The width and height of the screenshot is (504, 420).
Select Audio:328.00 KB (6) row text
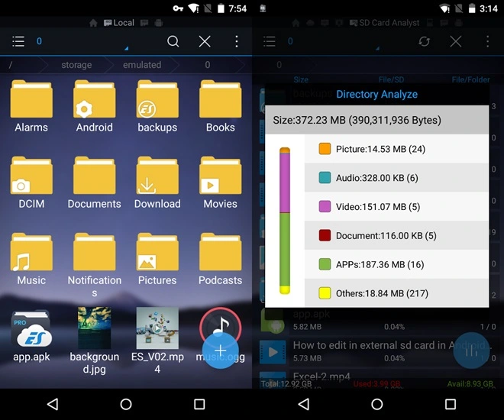point(377,178)
